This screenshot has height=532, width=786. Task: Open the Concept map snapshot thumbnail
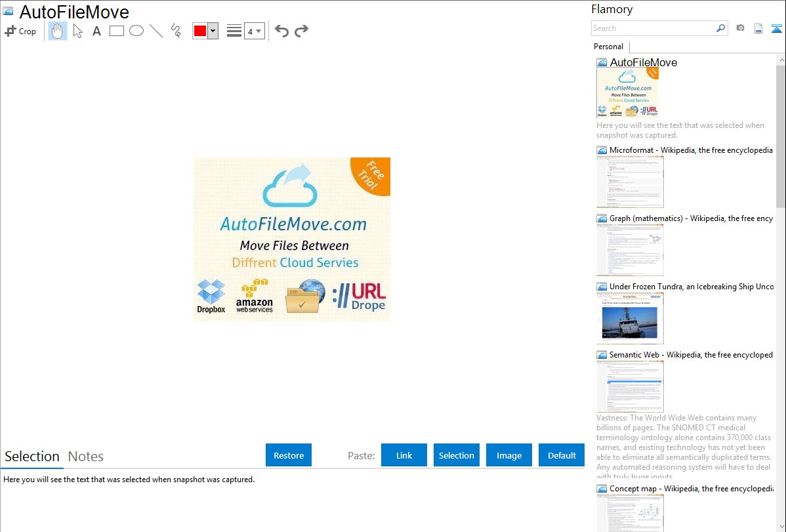click(630, 513)
